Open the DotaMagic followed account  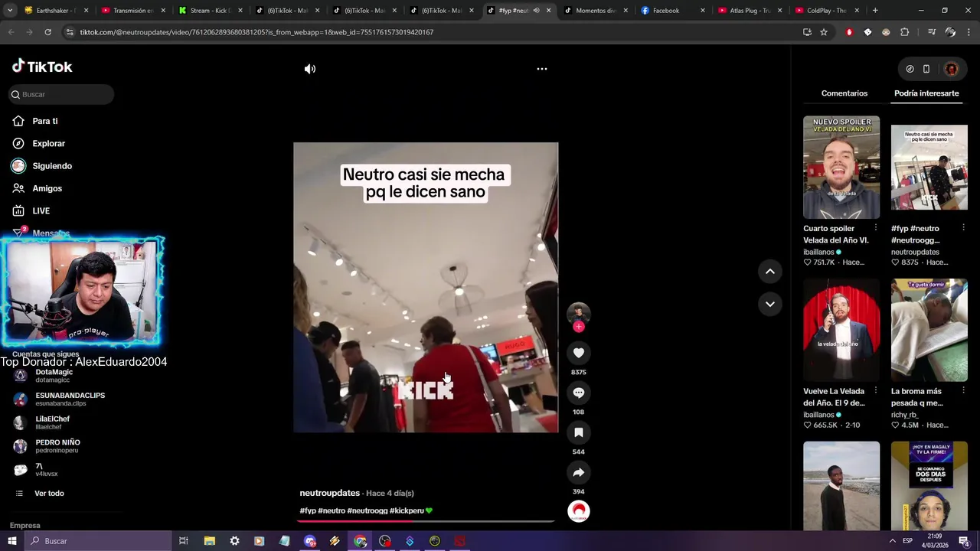tap(54, 376)
